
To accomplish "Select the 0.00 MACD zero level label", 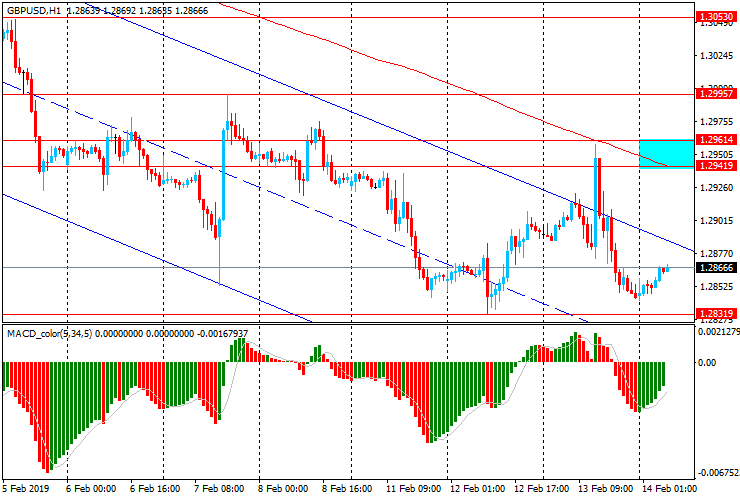I will (x=707, y=363).
